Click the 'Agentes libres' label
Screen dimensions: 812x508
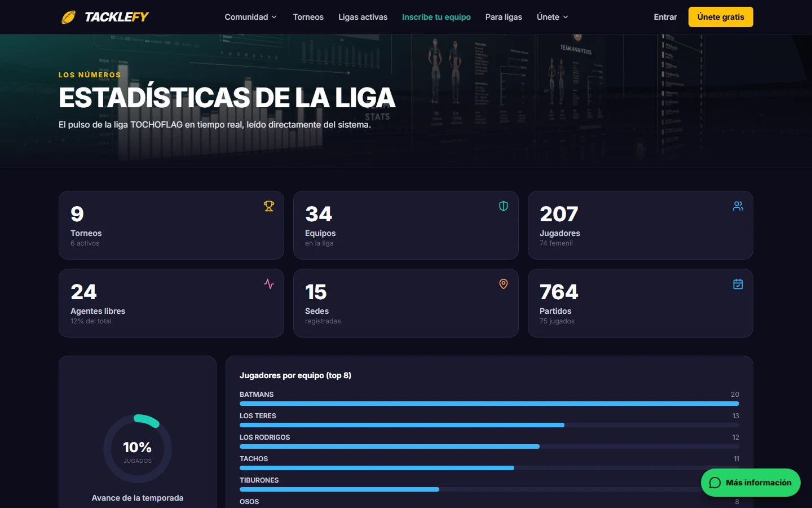pyautogui.click(x=98, y=311)
